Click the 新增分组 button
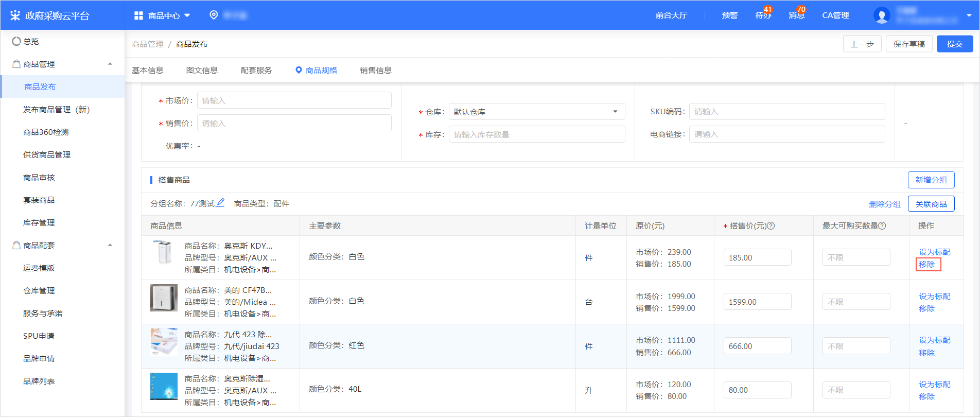The height and width of the screenshot is (417, 980). pyautogui.click(x=931, y=180)
